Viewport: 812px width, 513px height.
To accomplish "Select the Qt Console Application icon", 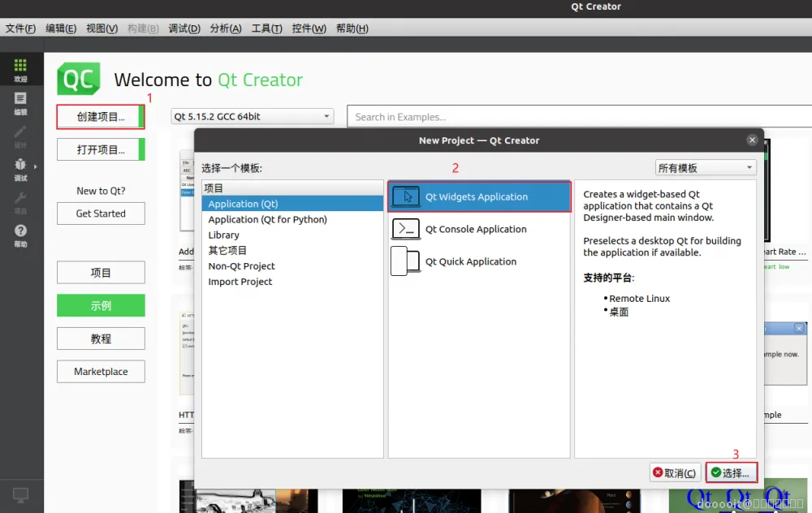I will 406,229.
